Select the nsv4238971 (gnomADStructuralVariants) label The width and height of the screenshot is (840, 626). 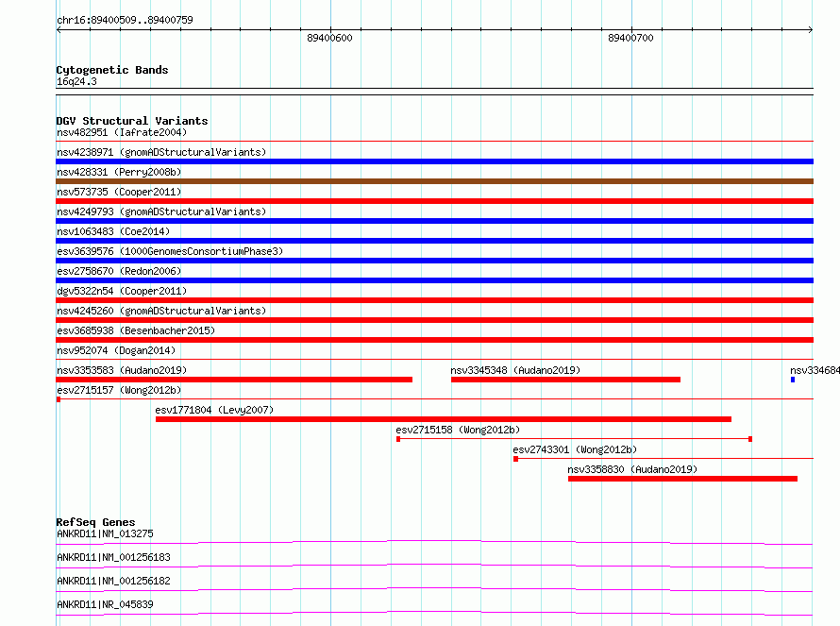[161, 152]
